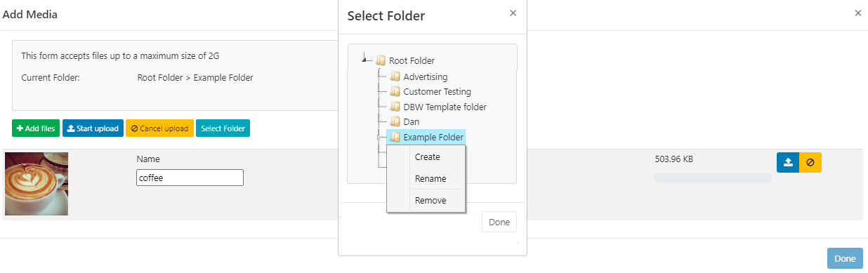The width and height of the screenshot is (868, 273).
Task: Click the coffee Name input field
Action: (x=190, y=178)
